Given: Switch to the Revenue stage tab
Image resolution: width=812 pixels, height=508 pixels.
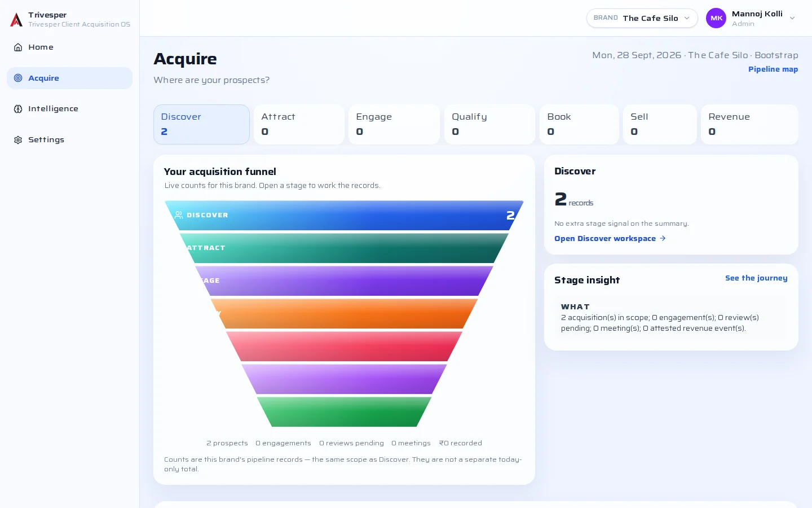Looking at the screenshot, I should click(749, 124).
